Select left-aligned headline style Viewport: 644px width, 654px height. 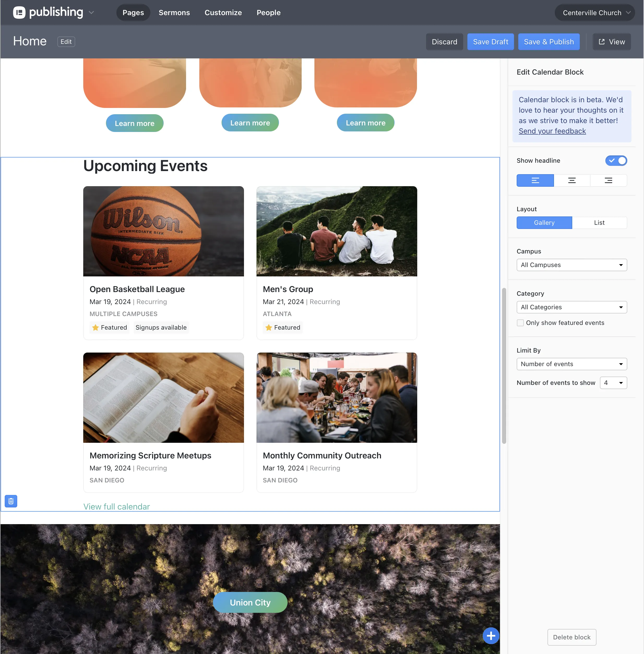point(535,180)
